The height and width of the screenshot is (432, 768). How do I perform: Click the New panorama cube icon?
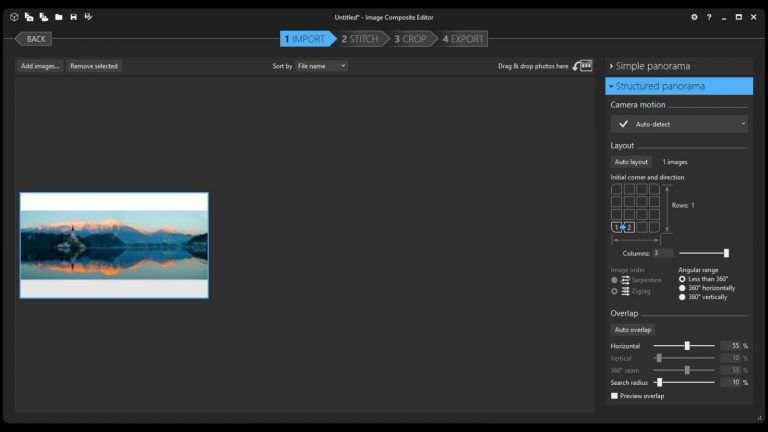pos(14,17)
